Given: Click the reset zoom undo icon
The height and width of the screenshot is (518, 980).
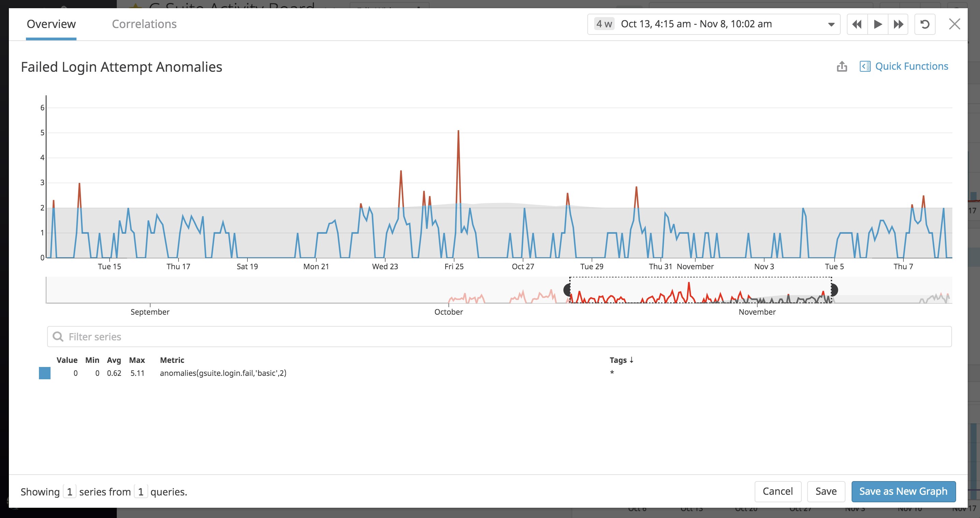Looking at the screenshot, I should (x=925, y=24).
